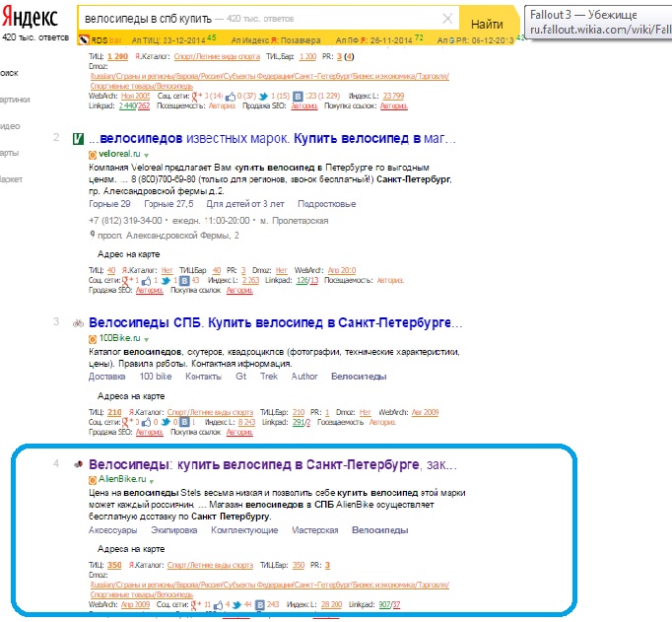Click the favicon of the AlienBike result
The width and height of the screenshot is (672, 622).
(x=78, y=464)
